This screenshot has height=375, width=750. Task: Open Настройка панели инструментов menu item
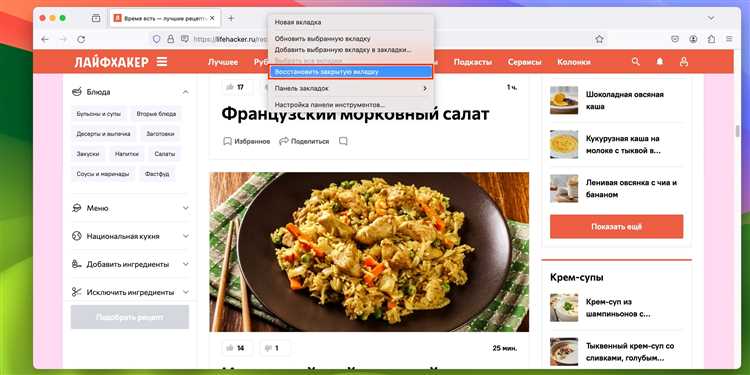coord(351,105)
